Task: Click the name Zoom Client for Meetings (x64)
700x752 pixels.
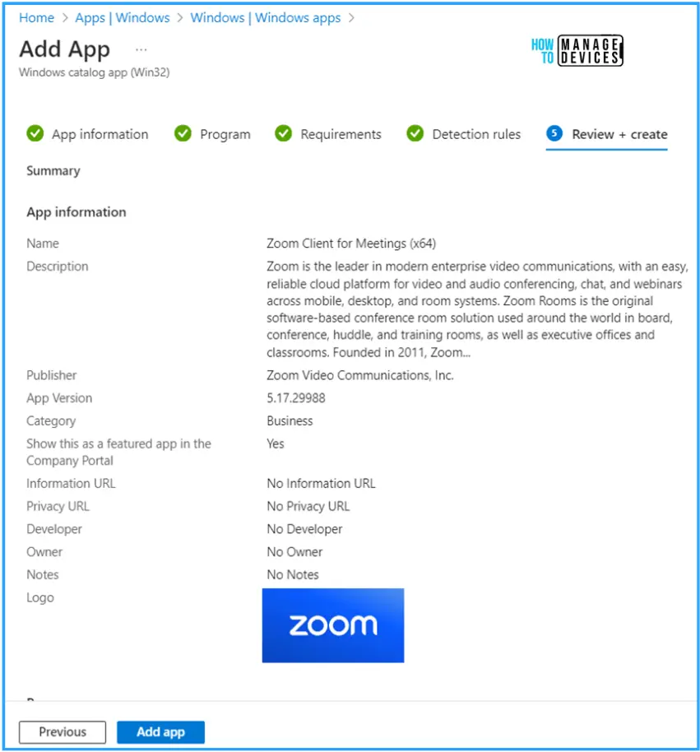Action: (x=351, y=244)
